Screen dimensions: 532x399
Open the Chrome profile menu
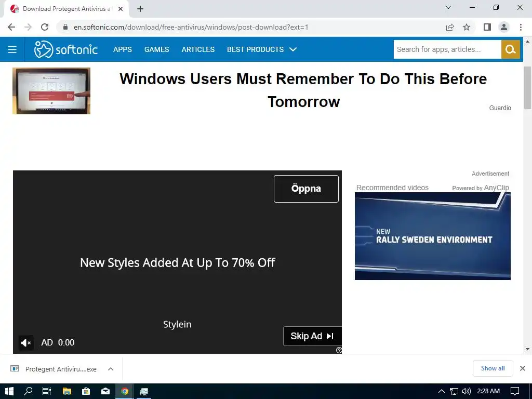point(504,27)
